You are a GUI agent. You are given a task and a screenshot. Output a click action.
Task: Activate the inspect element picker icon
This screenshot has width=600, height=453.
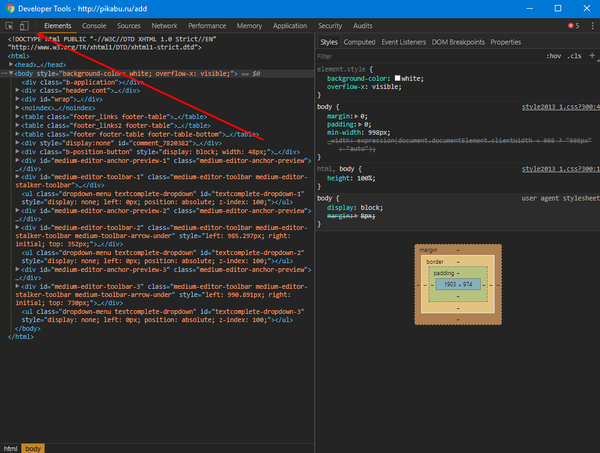10,25
